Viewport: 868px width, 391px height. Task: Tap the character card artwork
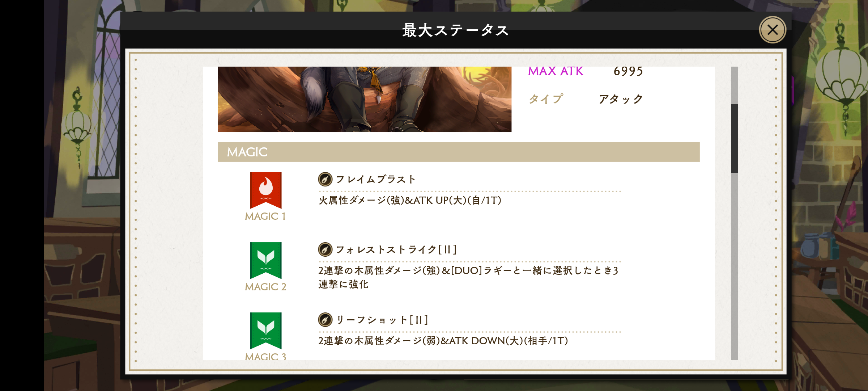(365, 99)
